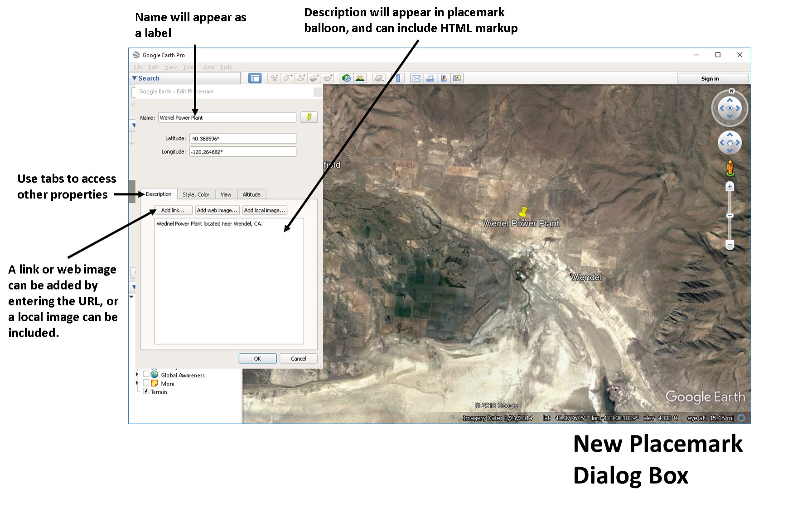Check the More layer checkbox

[146, 383]
